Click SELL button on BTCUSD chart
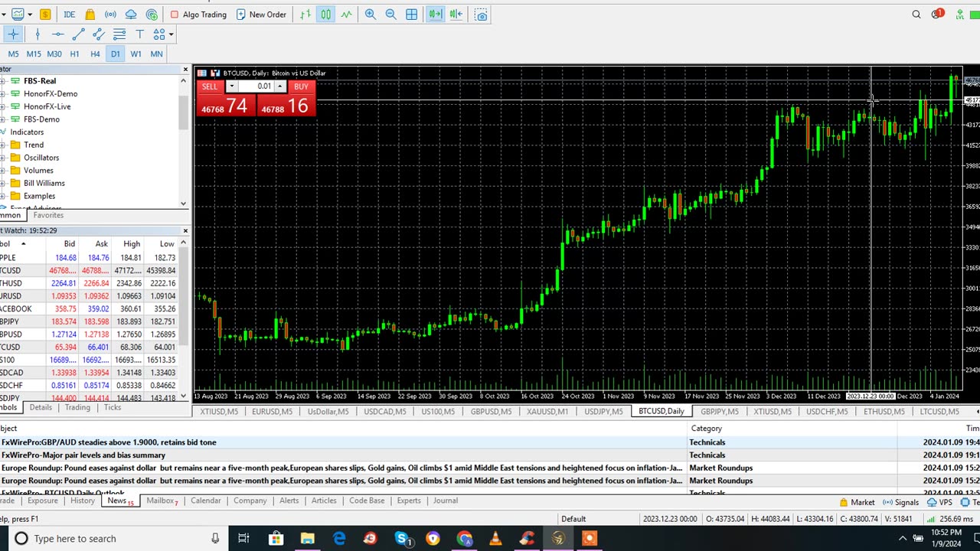The image size is (980, 551). tap(210, 86)
